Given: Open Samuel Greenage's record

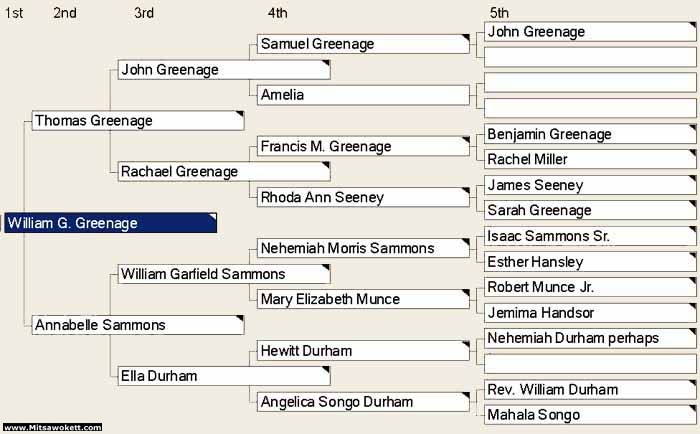Looking at the screenshot, I should [362, 44].
